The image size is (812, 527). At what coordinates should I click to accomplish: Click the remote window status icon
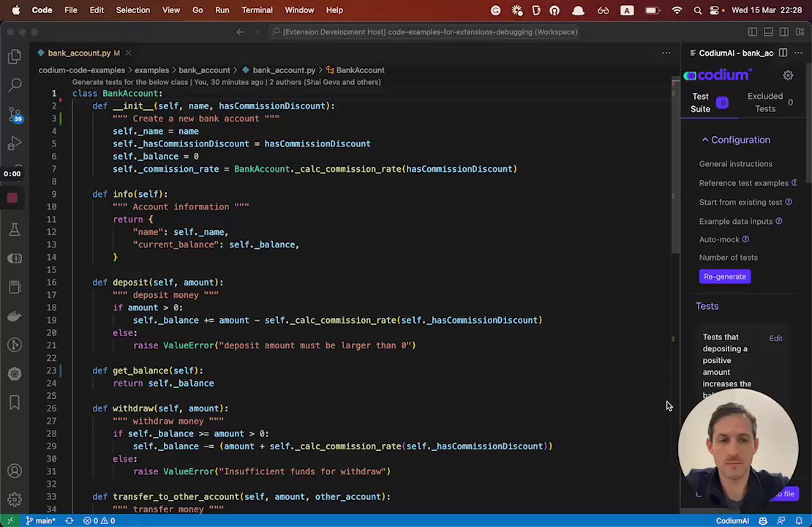[10, 521]
